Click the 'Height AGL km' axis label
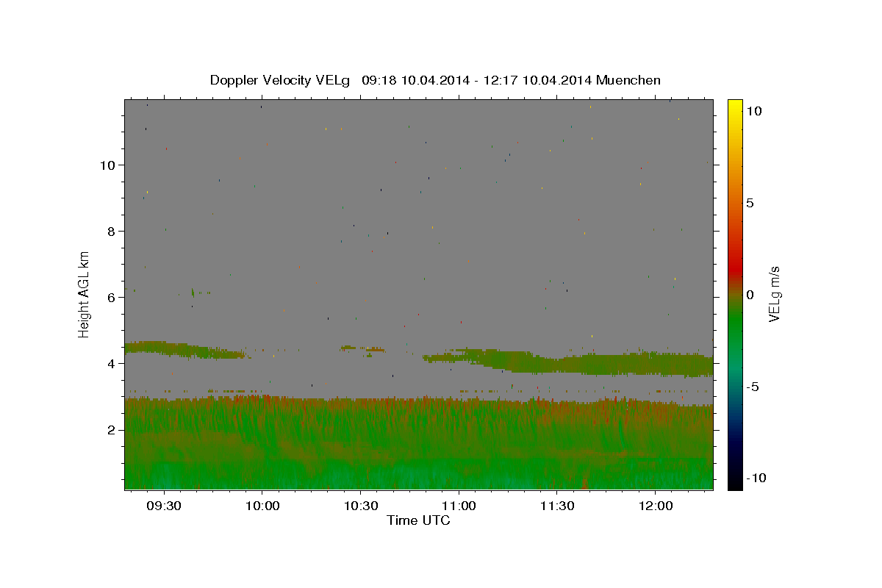Screen dimensions: 882x588 tap(84, 294)
